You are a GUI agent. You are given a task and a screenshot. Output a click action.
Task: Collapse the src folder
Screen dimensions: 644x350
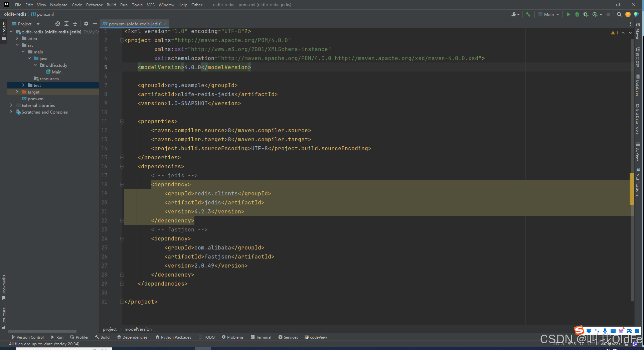[x=17, y=45]
